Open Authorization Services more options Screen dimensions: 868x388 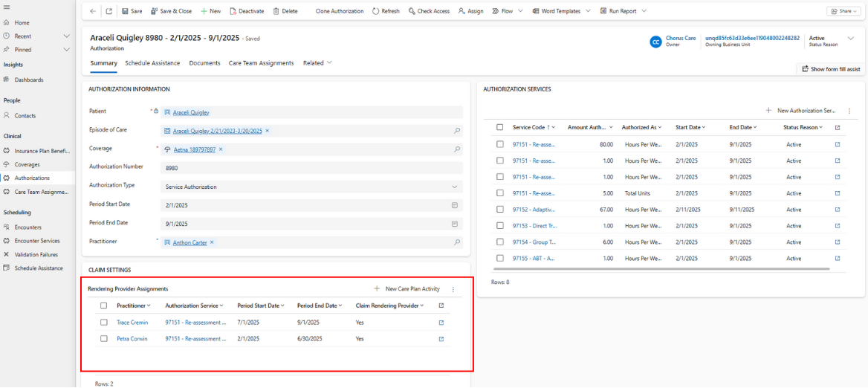849,111
